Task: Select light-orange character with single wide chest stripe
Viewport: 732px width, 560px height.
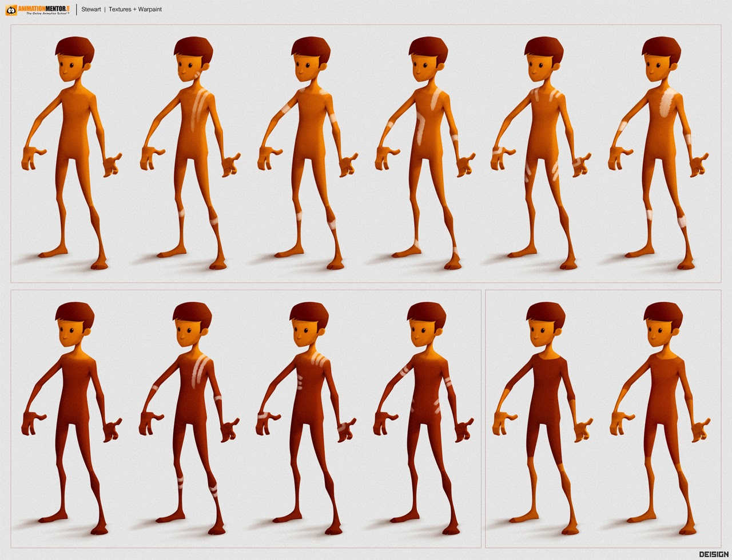Action: (659, 153)
